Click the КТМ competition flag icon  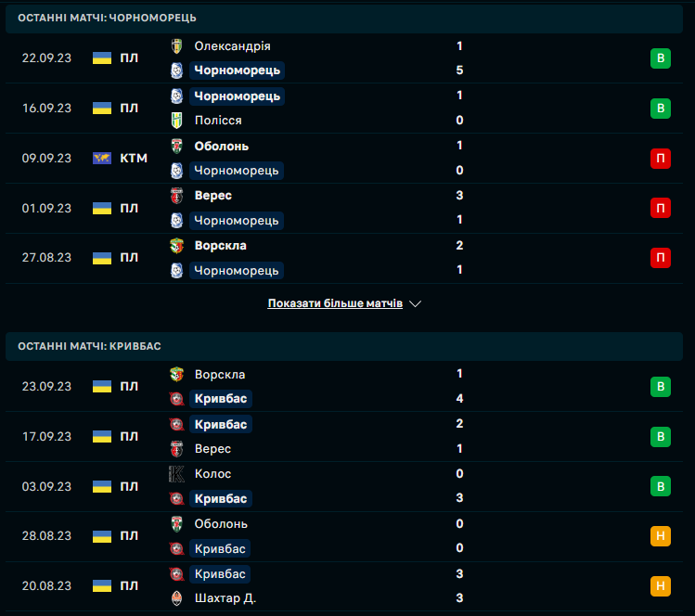pos(102,159)
